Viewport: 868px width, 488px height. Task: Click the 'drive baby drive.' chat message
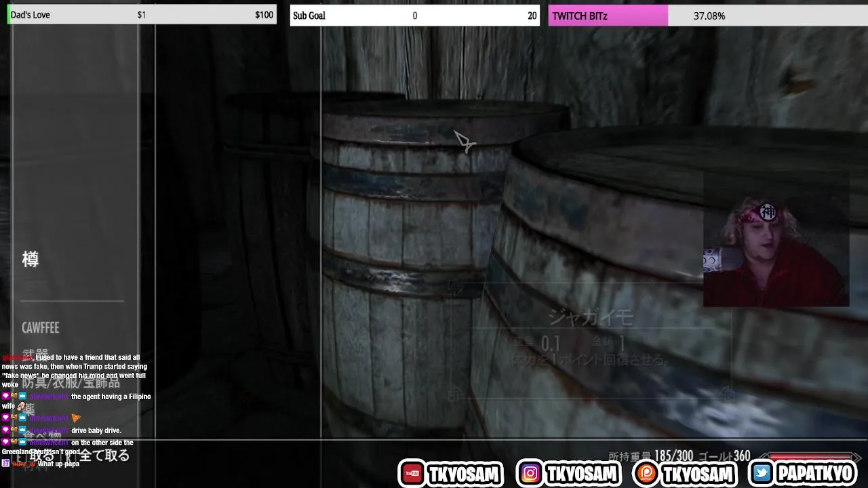coord(96,430)
